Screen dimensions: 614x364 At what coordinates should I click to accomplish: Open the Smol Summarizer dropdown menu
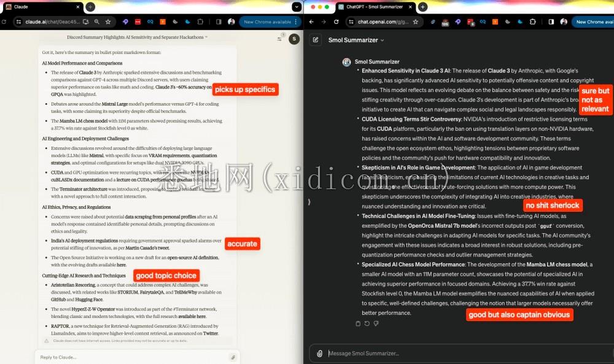(356, 40)
